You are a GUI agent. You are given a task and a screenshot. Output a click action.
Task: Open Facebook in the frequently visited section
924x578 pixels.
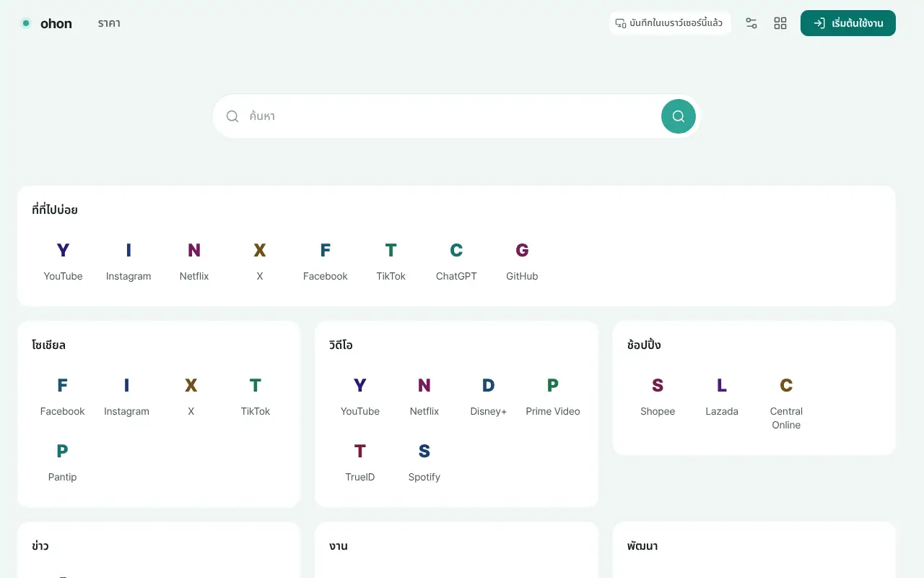click(x=326, y=261)
